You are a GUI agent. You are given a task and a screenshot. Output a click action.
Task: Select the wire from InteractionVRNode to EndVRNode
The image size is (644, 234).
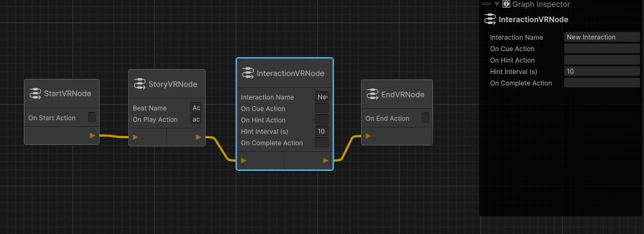pos(348,148)
